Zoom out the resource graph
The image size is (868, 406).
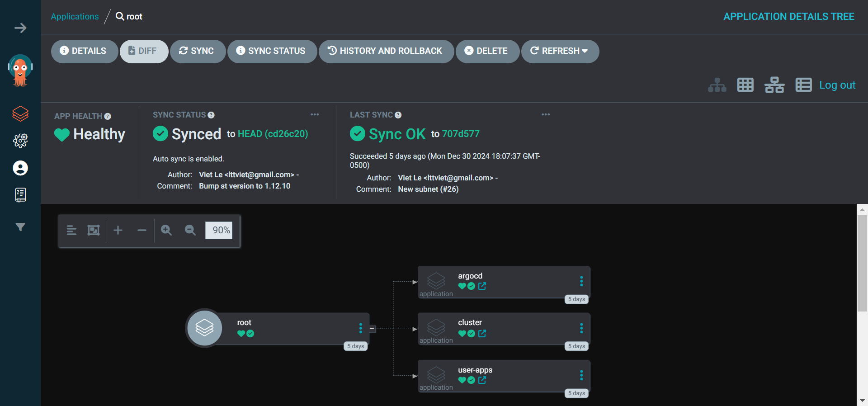click(190, 230)
